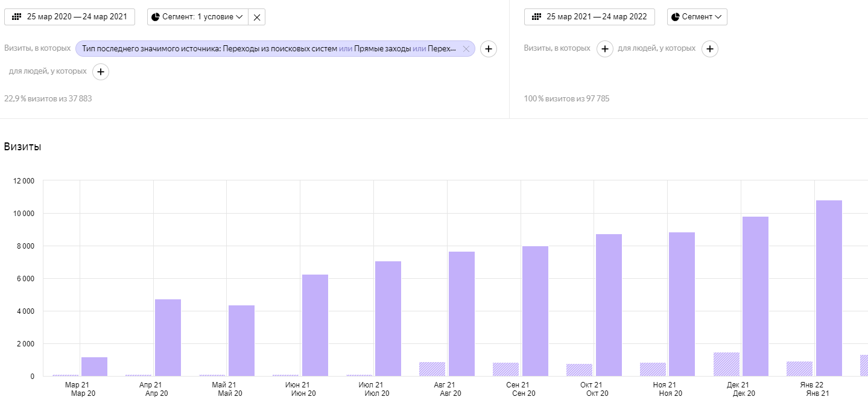Remove the Тип последнего значимого источника filter chip

pos(466,49)
